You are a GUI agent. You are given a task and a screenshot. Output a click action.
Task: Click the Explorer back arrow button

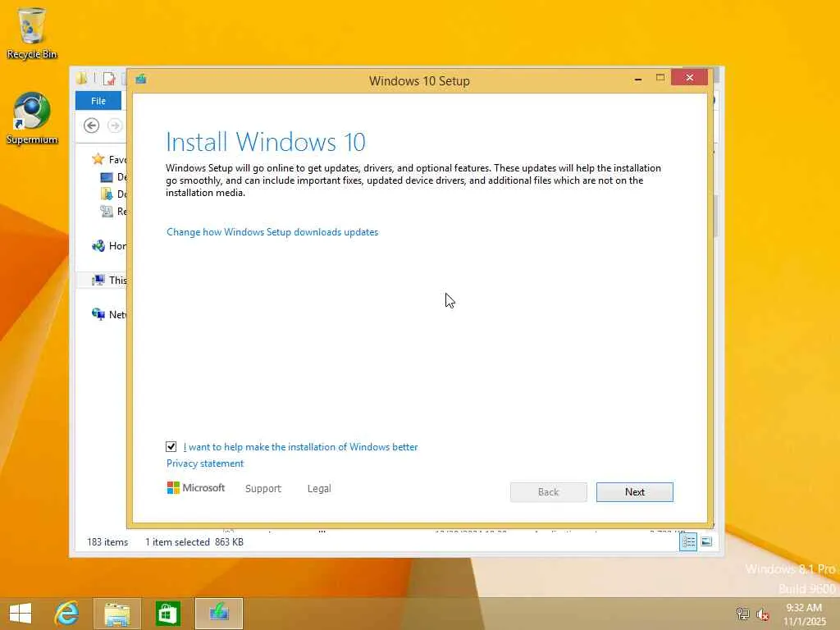92,126
